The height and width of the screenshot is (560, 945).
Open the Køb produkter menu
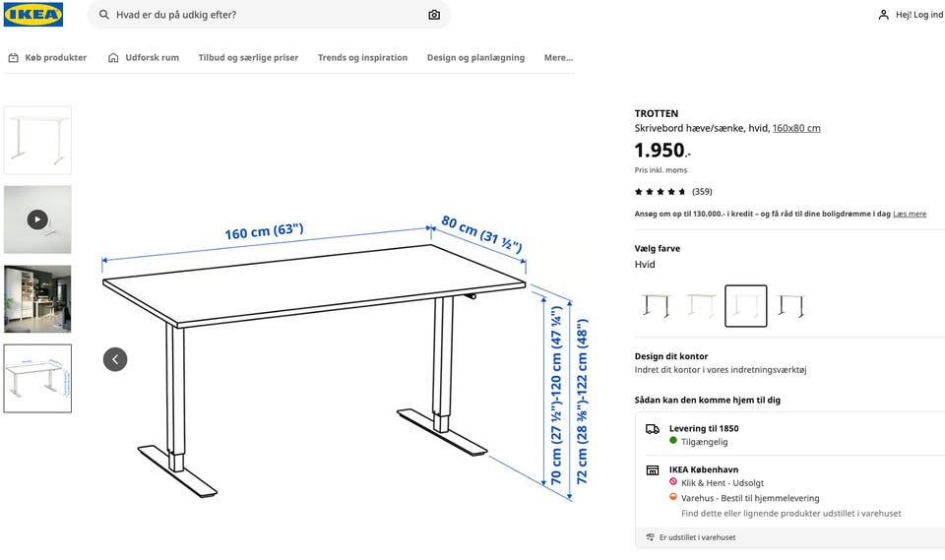47,58
